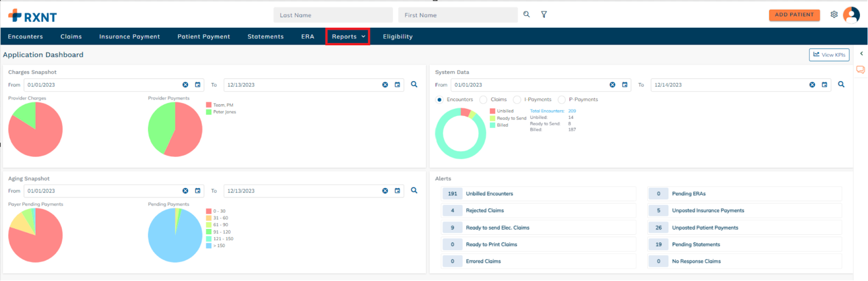Click the Provider Charges pie chart
Image resolution: width=868 pixels, height=281 pixels.
pyautogui.click(x=35, y=130)
